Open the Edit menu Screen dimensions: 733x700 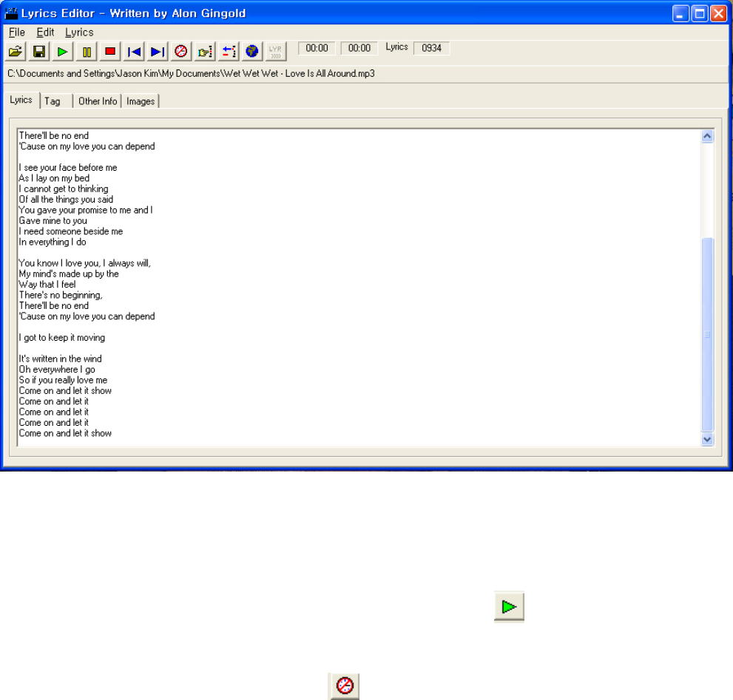click(x=45, y=33)
